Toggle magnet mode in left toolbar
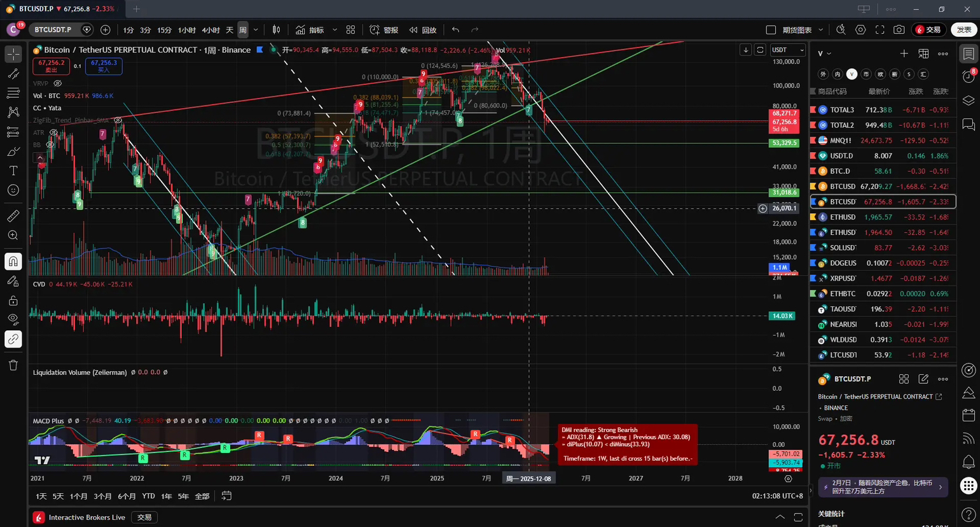The width and height of the screenshot is (980, 527). point(13,262)
